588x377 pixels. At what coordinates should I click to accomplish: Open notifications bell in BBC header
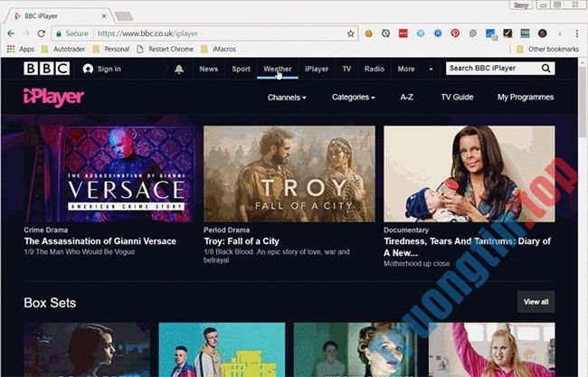[x=179, y=69]
